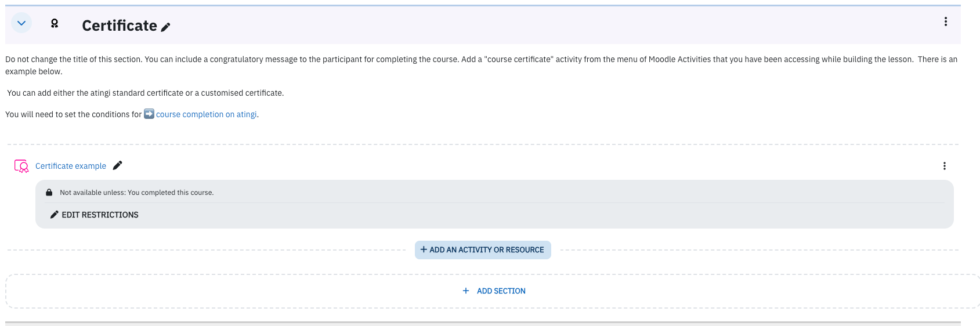Rename Certificate example using its pencil icon
The height and width of the screenshot is (326, 980).
[118, 165]
